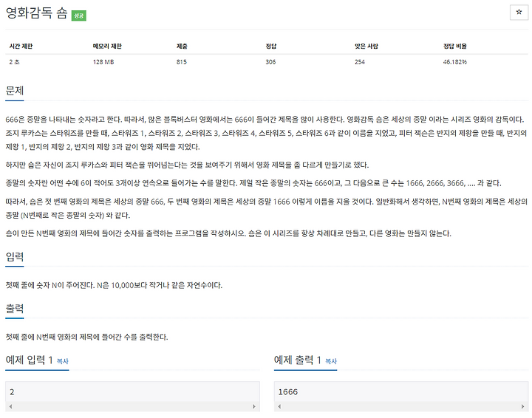Screen dimensions: 532x418
Task: Click the 정답 비율 column header
Action: [x=454, y=46]
